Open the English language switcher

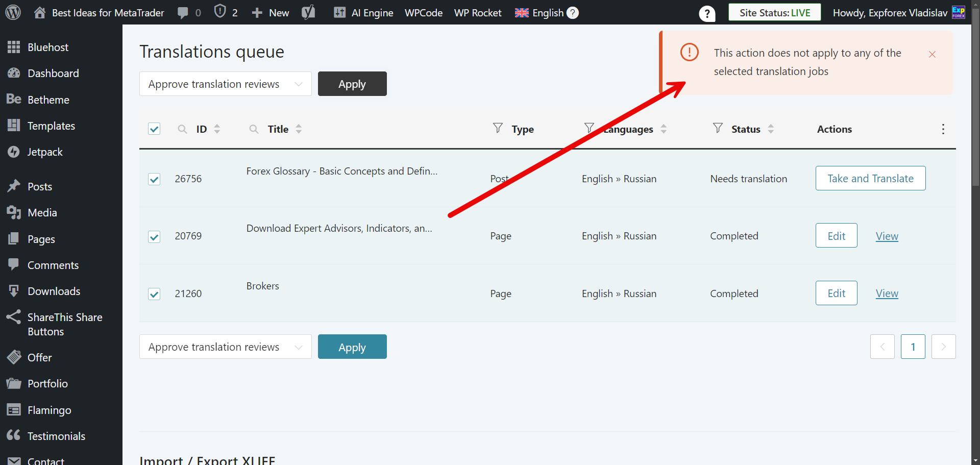pyautogui.click(x=540, y=13)
